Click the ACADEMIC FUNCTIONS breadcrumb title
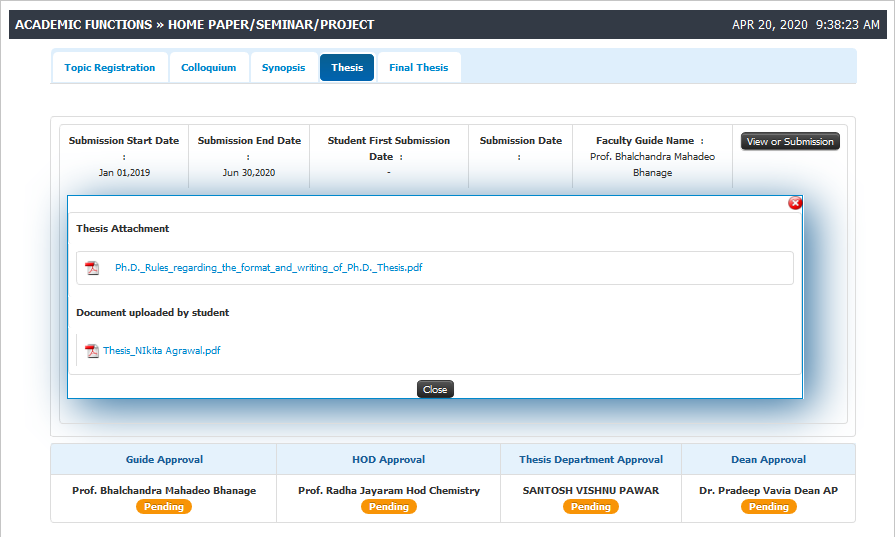 83,25
